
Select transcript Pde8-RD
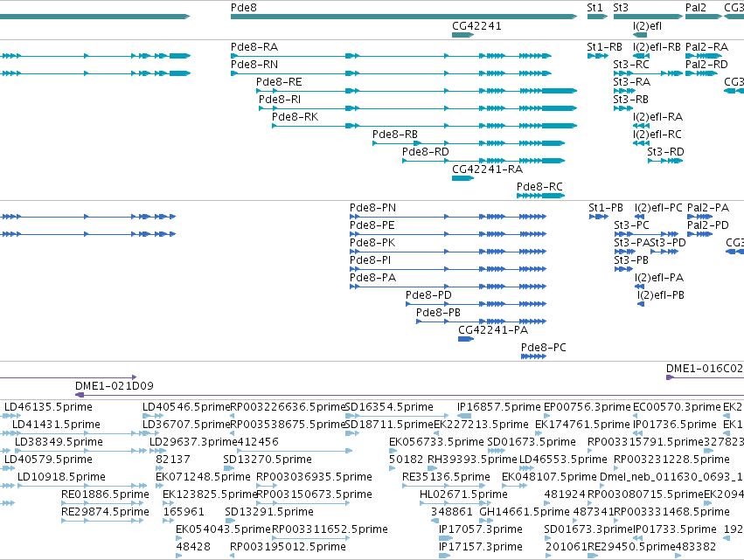point(483,162)
